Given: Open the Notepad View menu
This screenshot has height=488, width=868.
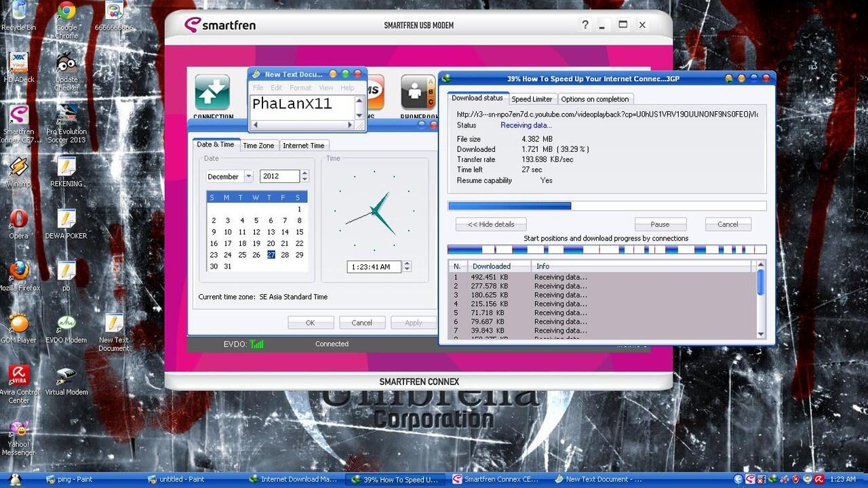Looking at the screenshot, I should point(326,87).
